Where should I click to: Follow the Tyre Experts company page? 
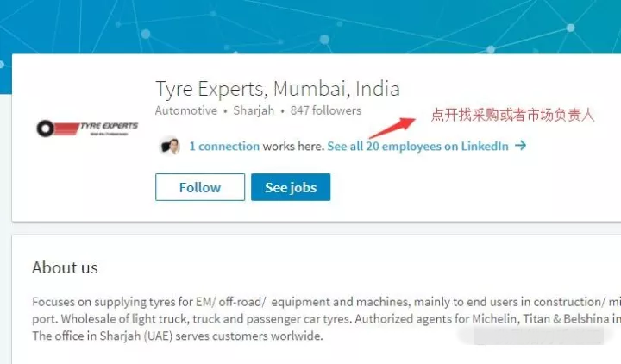[200, 187]
